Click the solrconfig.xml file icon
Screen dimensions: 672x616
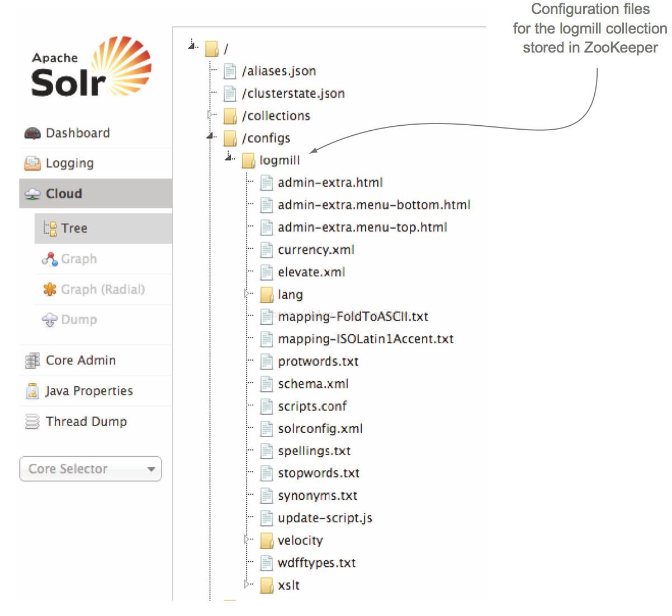[x=266, y=429]
